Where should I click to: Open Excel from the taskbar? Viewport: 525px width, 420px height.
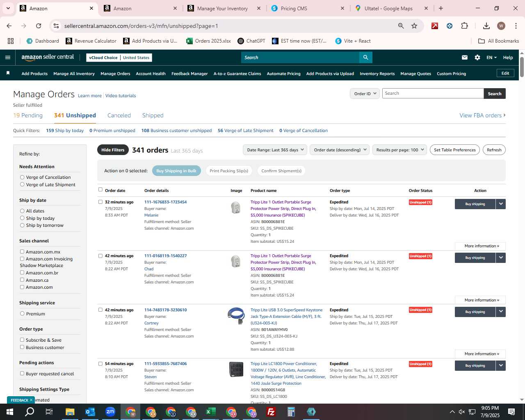(210, 412)
